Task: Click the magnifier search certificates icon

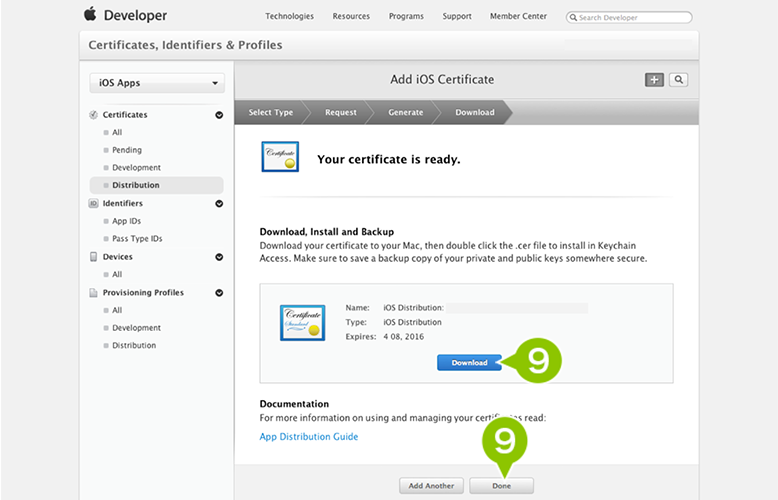Action: [678, 79]
